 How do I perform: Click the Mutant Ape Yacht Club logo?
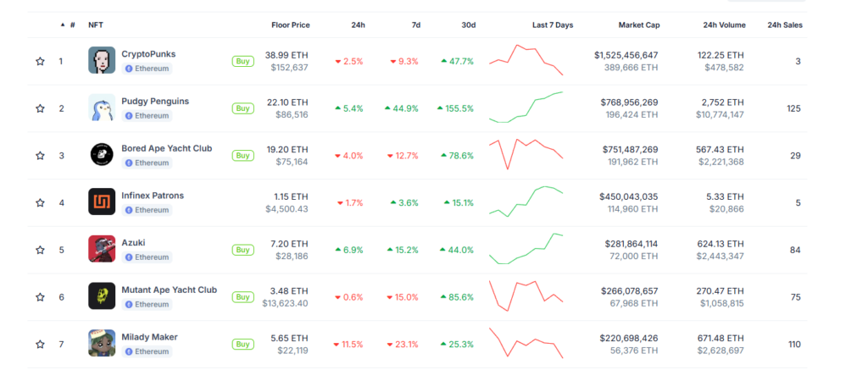(x=102, y=295)
